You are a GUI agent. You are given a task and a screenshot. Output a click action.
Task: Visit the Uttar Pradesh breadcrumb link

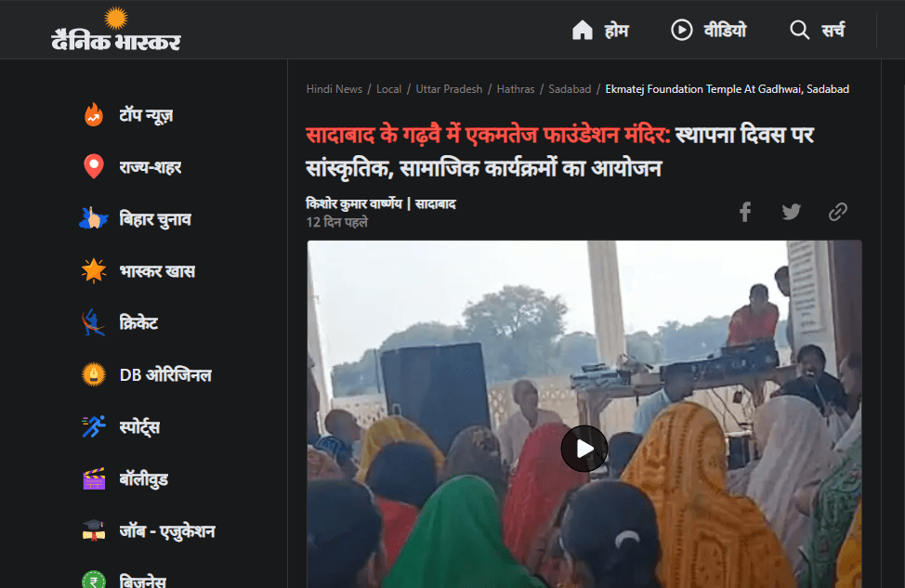tap(449, 88)
